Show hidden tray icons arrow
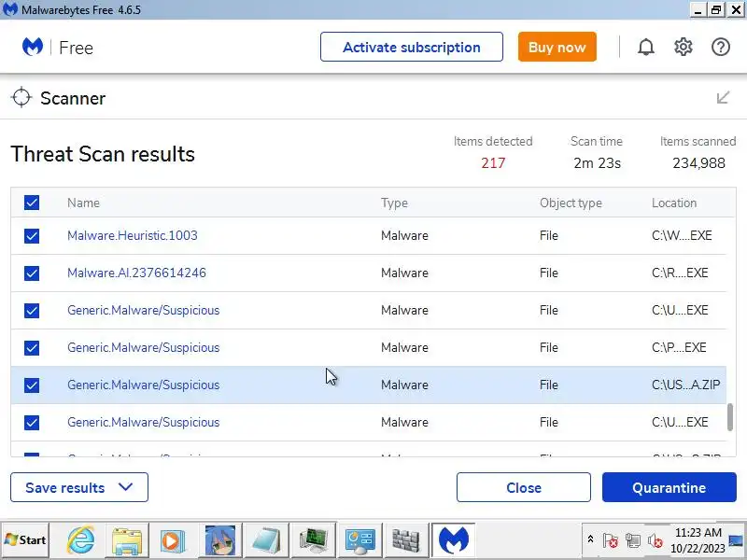Screen dimensions: 747x560 pos(590,539)
